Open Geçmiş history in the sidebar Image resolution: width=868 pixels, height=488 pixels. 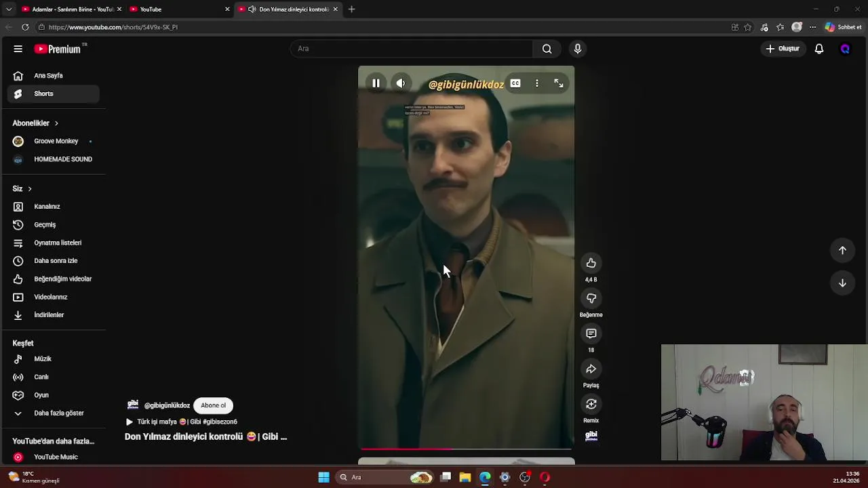pos(54,224)
